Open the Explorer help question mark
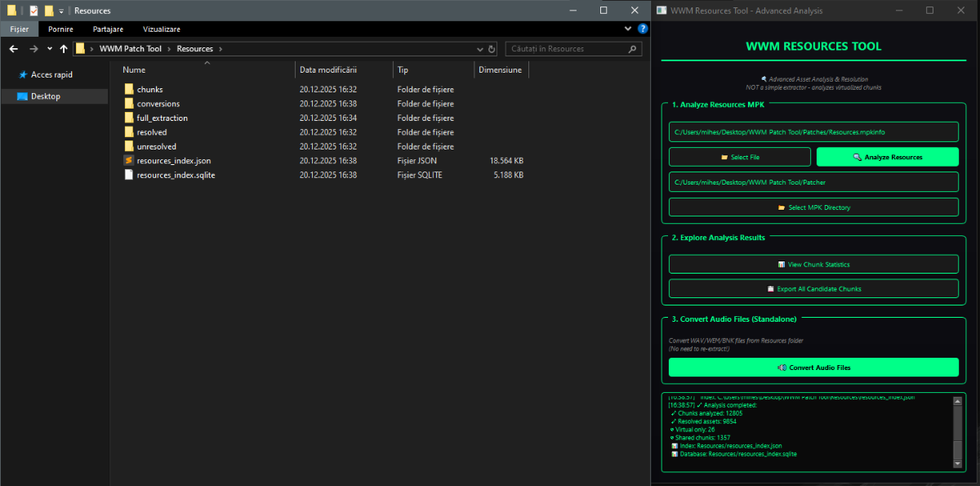This screenshot has width=980, height=486. (x=643, y=29)
